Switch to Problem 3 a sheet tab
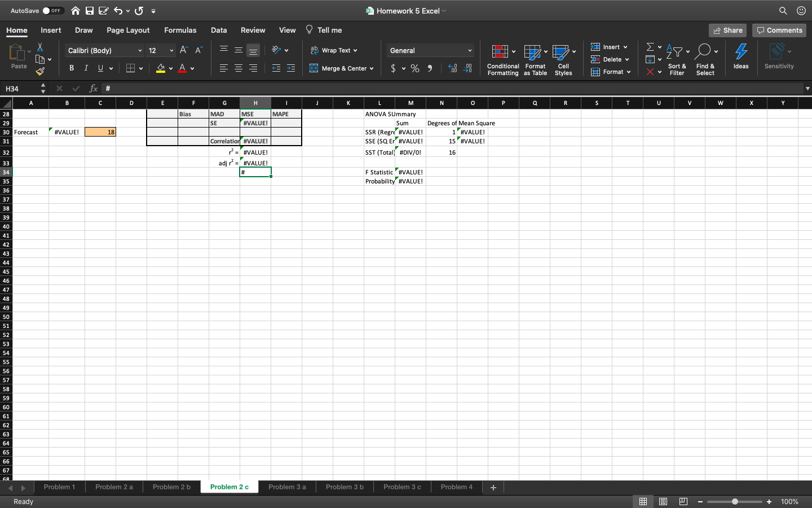Image resolution: width=812 pixels, height=508 pixels. click(287, 487)
